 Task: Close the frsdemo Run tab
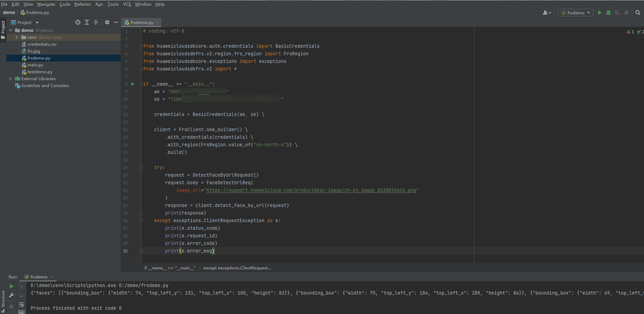coord(51,277)
